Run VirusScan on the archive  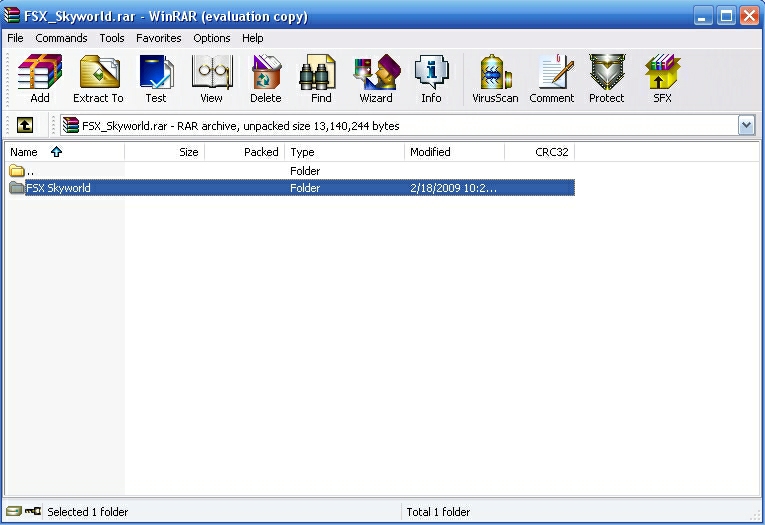[x=495, y=79]
